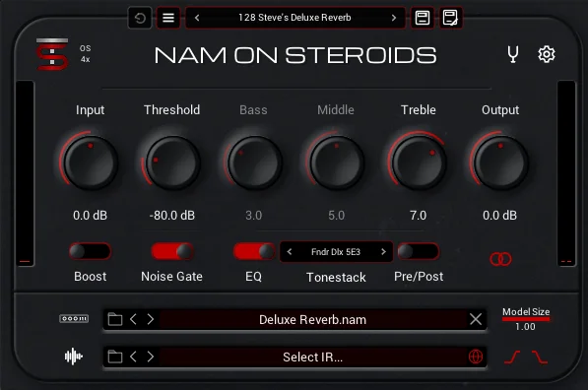Click the red S logo
Screen dimensions: 588x390
point(52,54)
